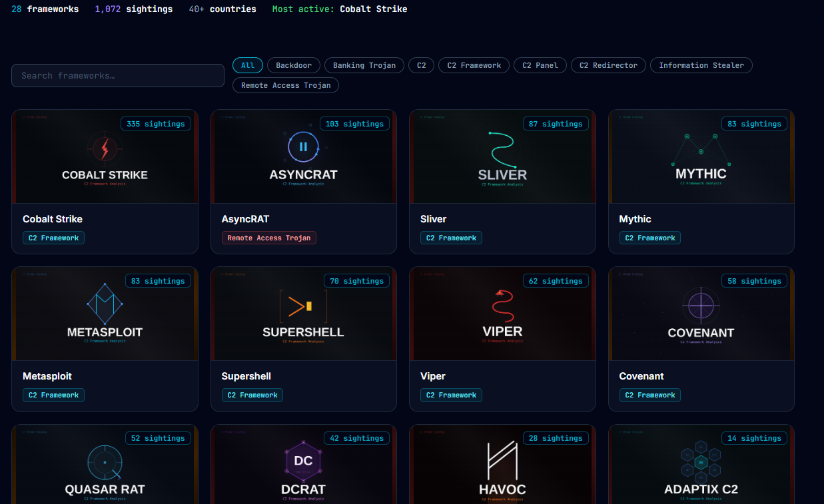
Task: Click the '40+ countries' stat text
Action: point(222,9)
